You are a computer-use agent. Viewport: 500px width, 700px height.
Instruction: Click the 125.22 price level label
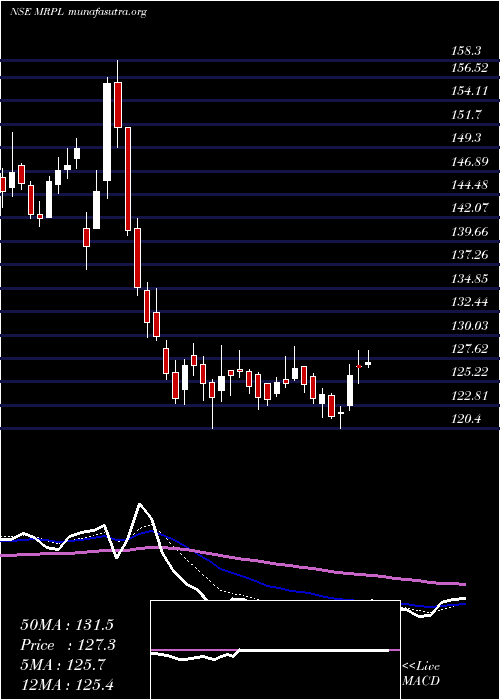tap(470, 372)
